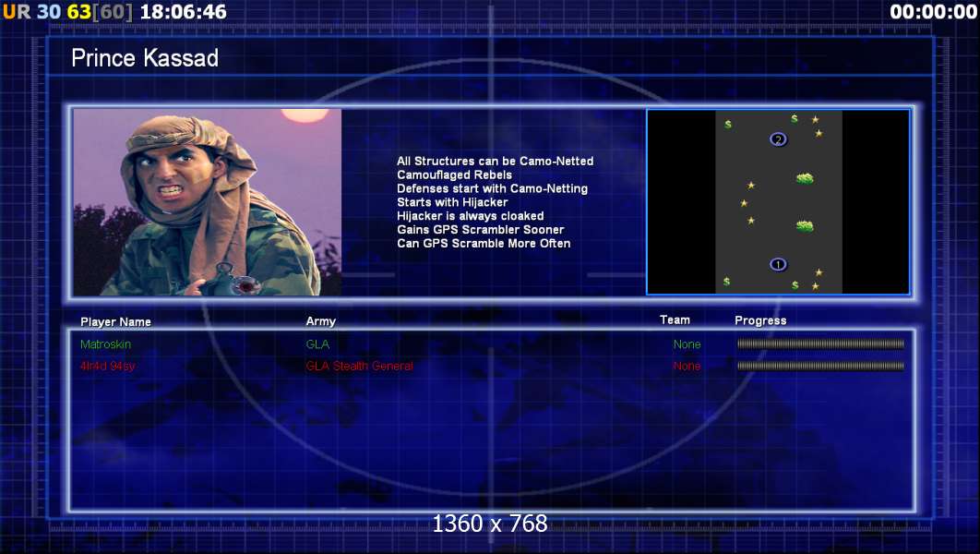
Task: Click the Prince Kassad title text
Action: click(145, 58)
